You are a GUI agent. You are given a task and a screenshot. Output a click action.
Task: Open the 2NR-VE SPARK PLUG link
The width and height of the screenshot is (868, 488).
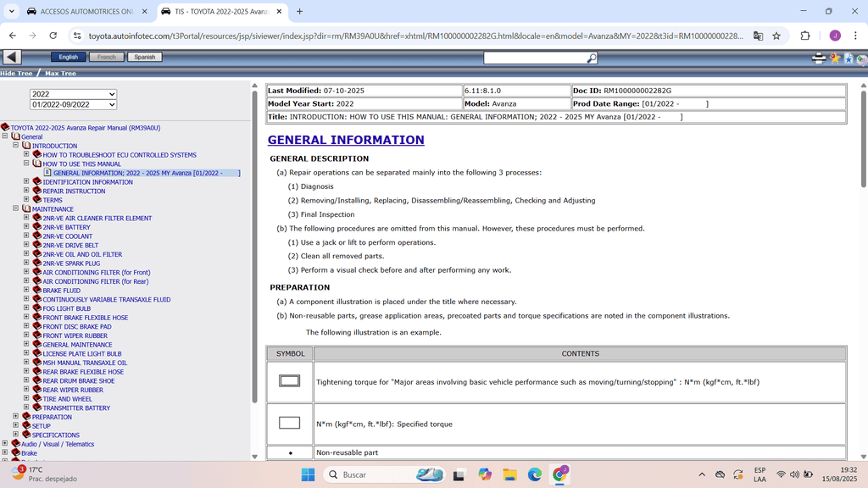71,263
